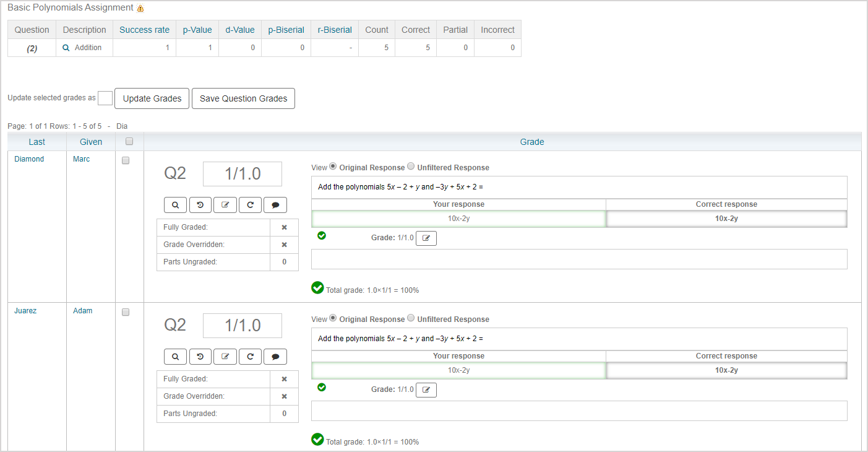Click the Q2 score field for Marc Diamond
The height and width of the screenshot is (452, 868).
coord(243,174)
